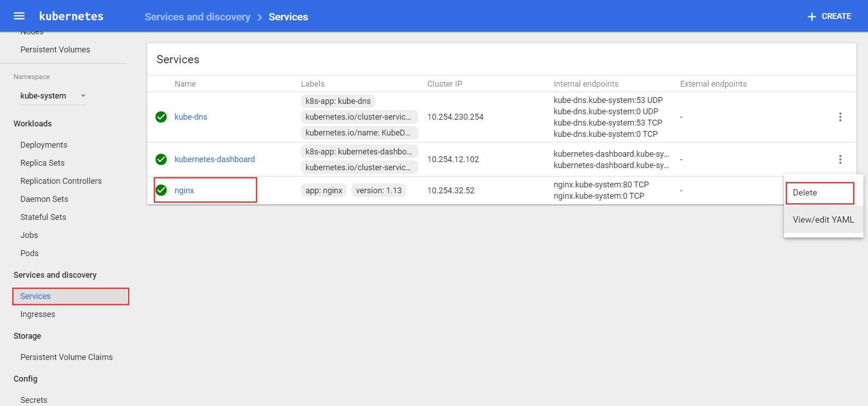
Task: Click the Labels column header
Action: click(313, 84)
